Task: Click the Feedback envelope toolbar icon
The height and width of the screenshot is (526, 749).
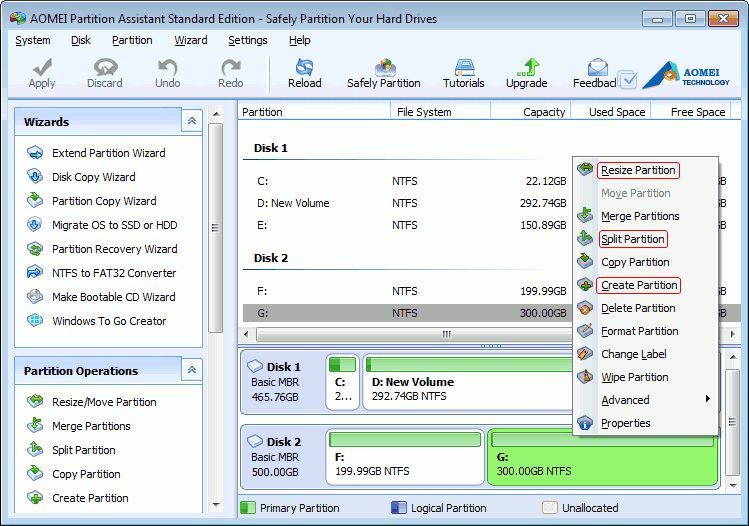Action: click(x=597, y=67)
